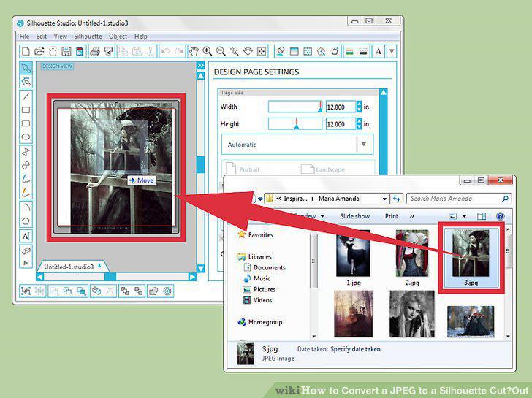Activate the pan hand tool
Viewport: 532px width, 398px height.
point(194,51)
